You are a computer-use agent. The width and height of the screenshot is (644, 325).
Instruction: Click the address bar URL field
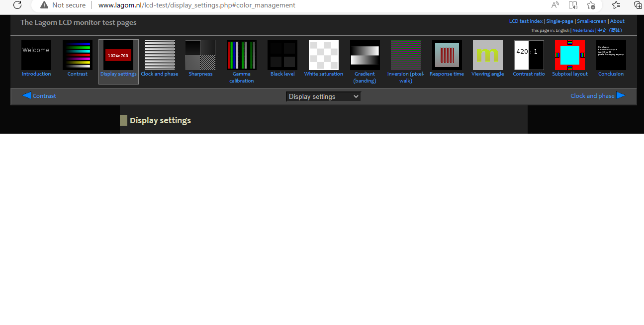pos(196,5)
